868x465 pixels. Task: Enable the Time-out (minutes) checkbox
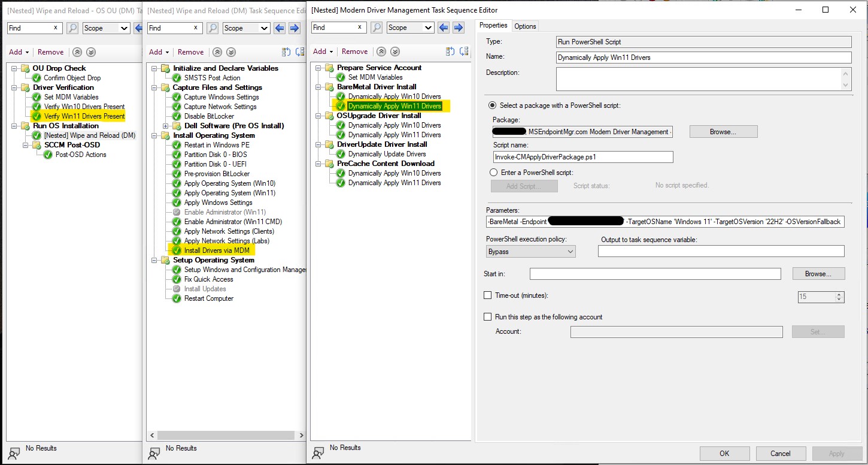488,295
